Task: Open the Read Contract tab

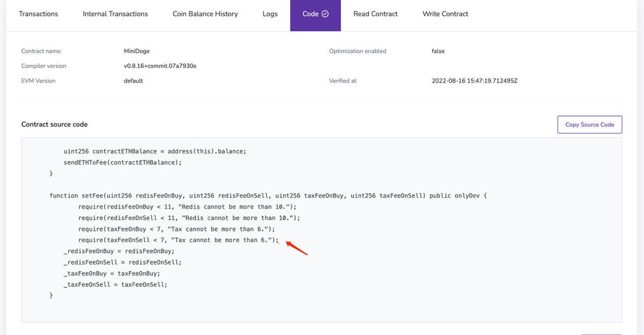Action: (x=375, y=14)
